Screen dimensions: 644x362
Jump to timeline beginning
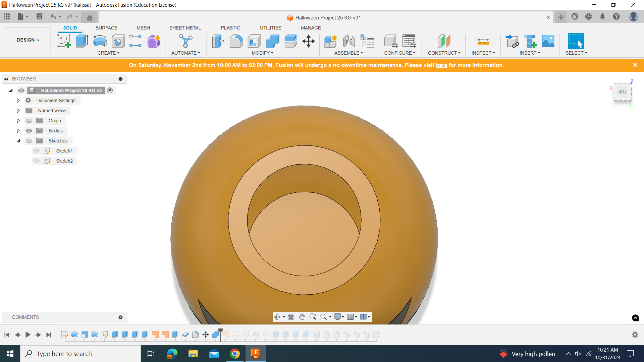7,335
